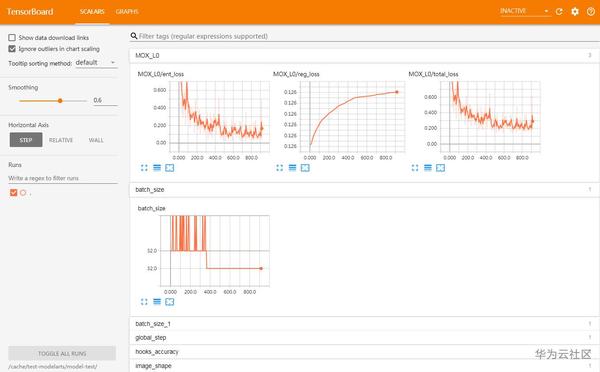Click the TOGGLE ALL RUNS button
This screenshot has height=372, width=600.
[62, 353]
